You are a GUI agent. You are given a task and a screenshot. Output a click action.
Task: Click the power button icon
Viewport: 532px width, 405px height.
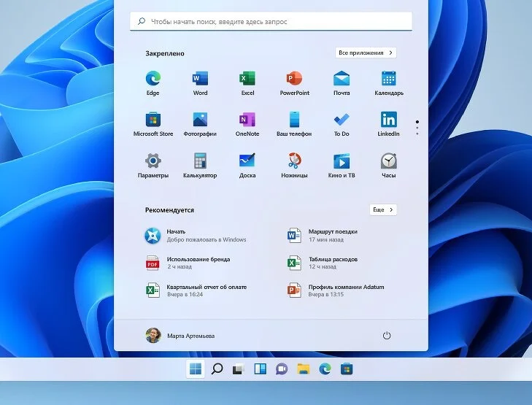tap(387, 336)
